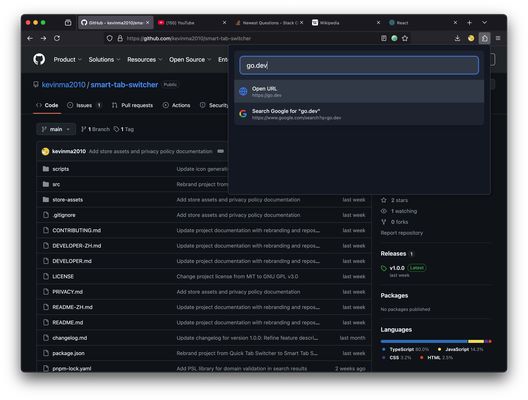Click Report repository link

click(402, 233)
